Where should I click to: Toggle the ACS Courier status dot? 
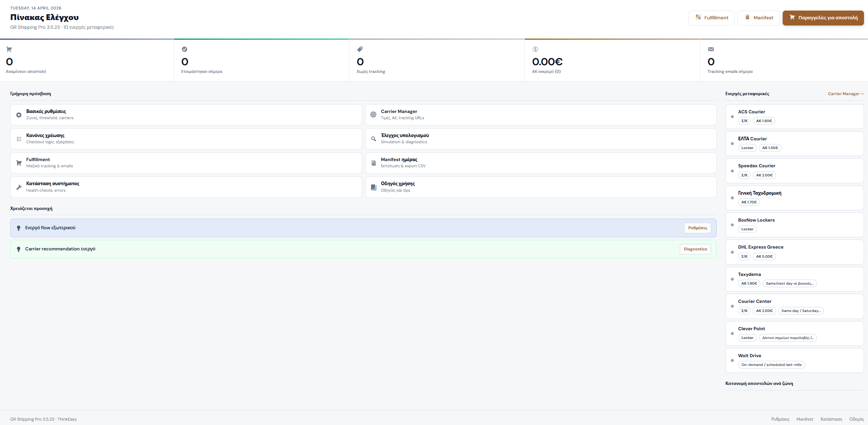732,117
